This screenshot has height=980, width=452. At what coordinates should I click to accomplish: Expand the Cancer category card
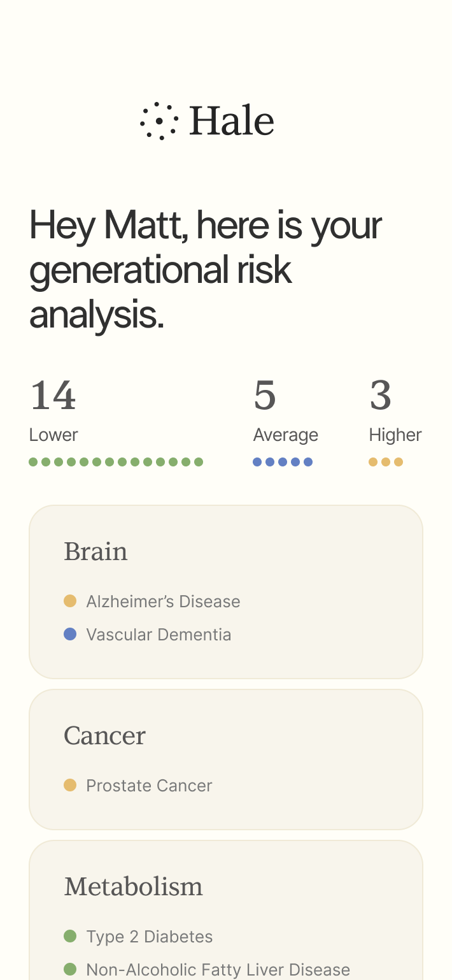tap(226, 760)
